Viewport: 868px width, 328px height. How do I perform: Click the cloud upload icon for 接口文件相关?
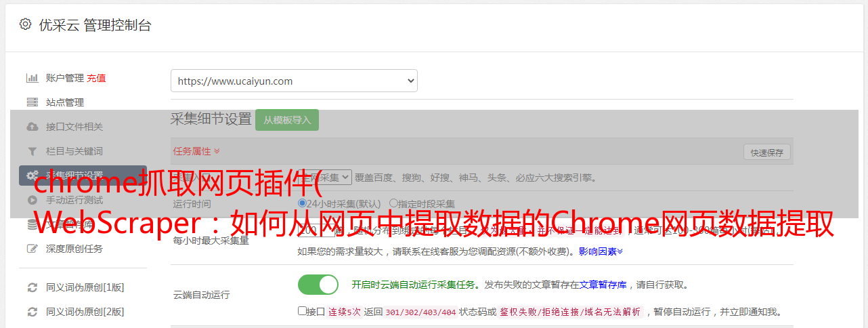click(x=32, y=127)
